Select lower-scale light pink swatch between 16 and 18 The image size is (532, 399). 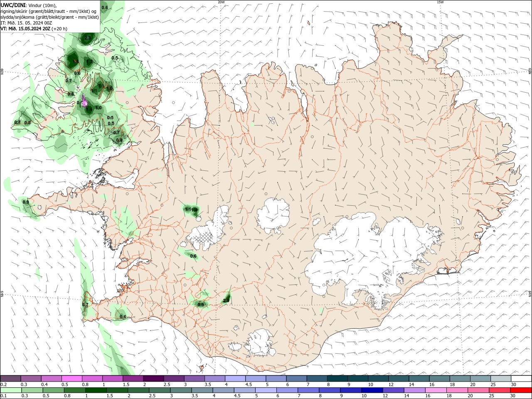coord(436,390)
